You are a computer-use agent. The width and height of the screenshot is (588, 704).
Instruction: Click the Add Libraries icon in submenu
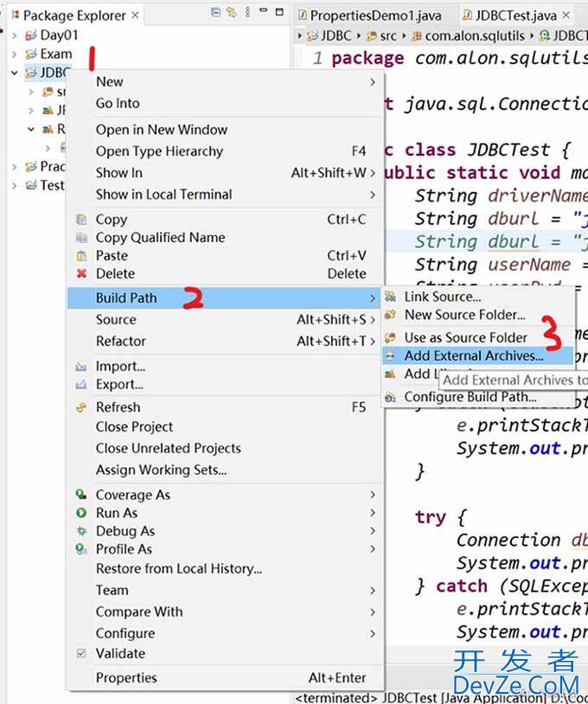[x=391, y=374]
